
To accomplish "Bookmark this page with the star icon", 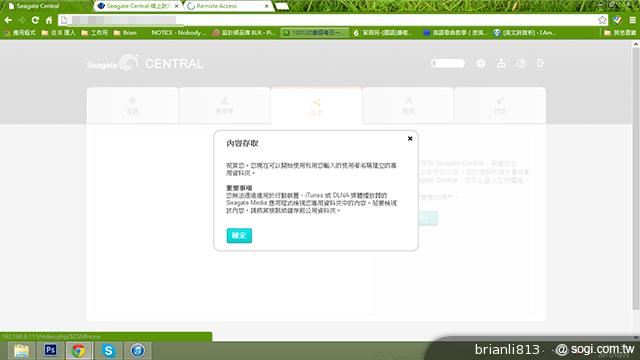I will 602,20.
